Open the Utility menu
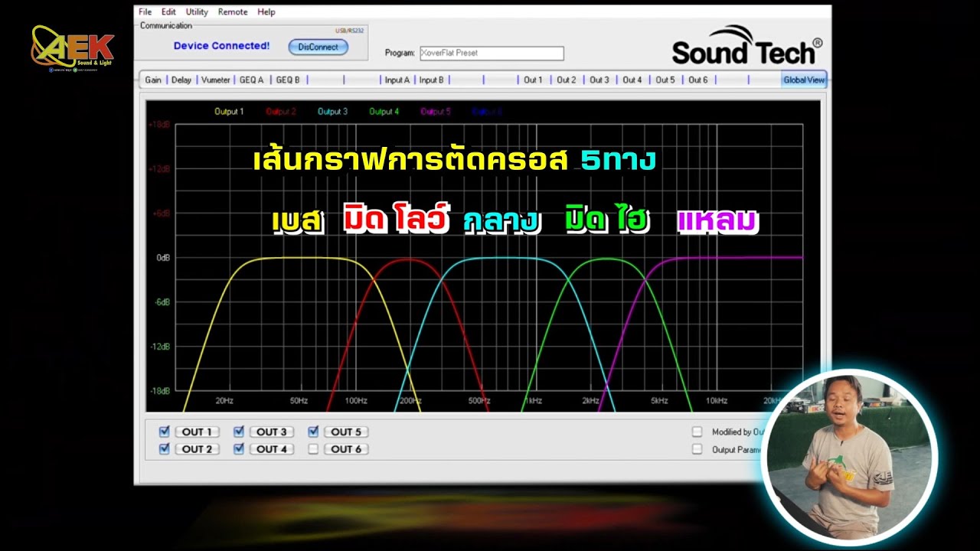The image size is (980, 551). click(197, 12)
